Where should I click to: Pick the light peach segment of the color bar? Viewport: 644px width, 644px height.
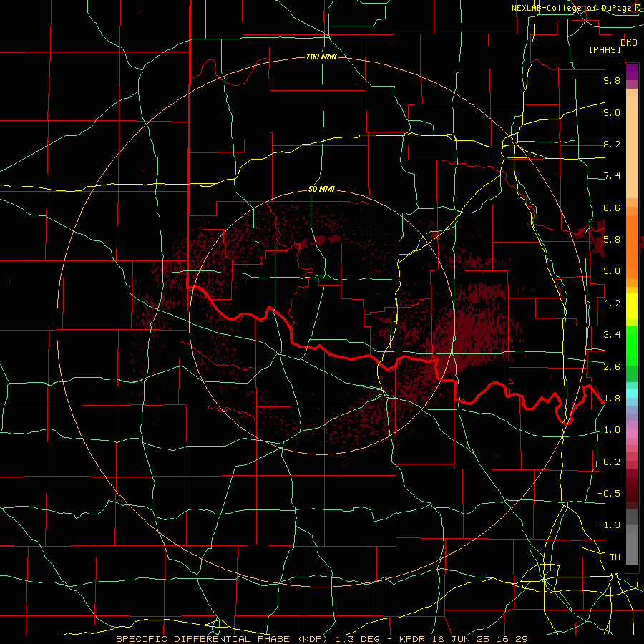[x=632, y=147]
